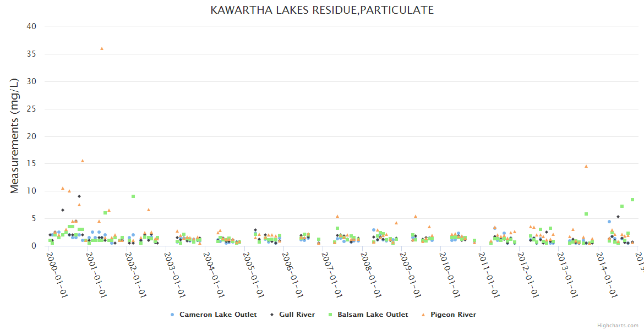Click the green square icon for Balsam Lake Outlet

coord(330,315)
